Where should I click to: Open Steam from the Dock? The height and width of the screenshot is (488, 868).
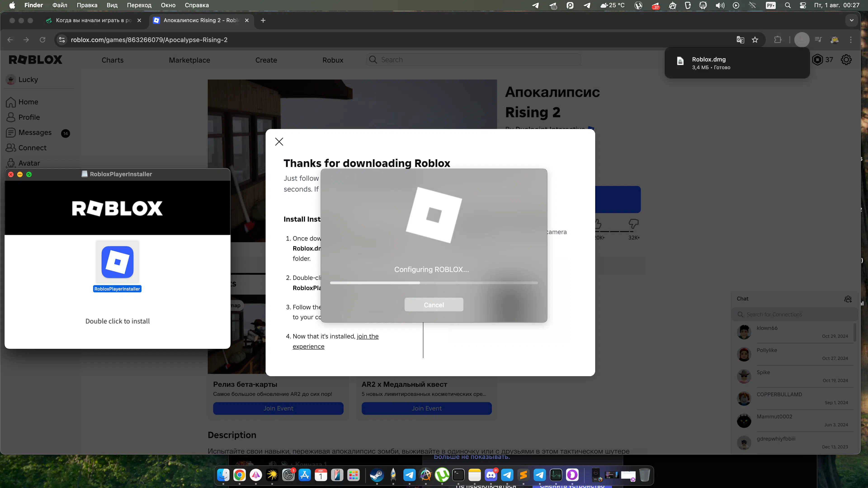377,475
